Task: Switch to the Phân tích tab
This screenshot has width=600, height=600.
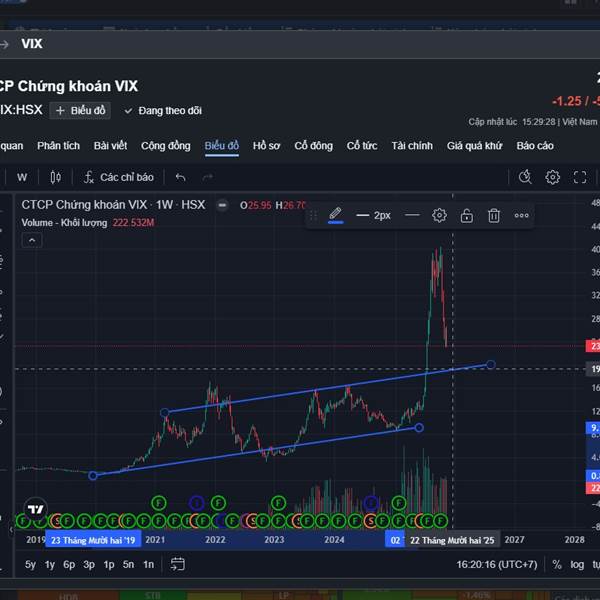Action: click(x=59, y=146)
